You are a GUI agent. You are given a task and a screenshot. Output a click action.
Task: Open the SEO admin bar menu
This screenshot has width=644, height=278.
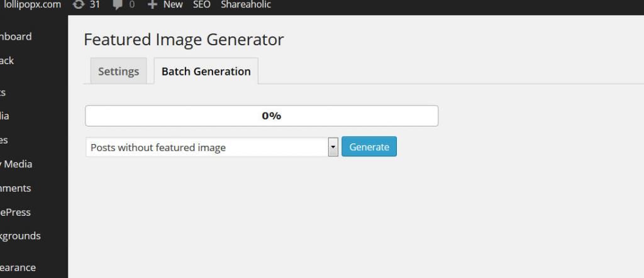tap(202, 5)
